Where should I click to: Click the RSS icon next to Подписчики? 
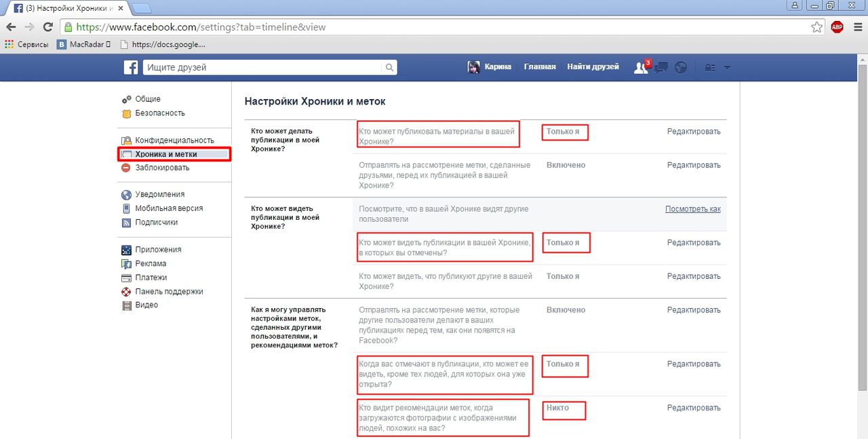click(x=126, y=223)
